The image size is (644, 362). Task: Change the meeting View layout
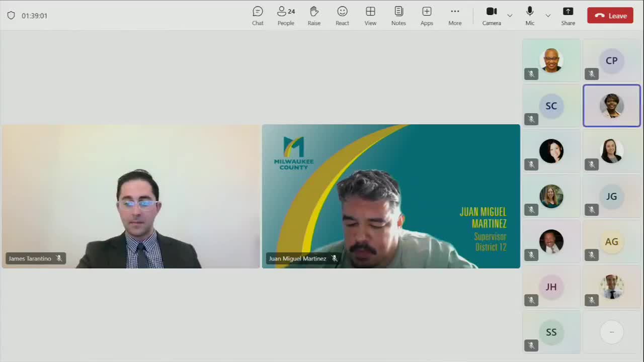370,16
